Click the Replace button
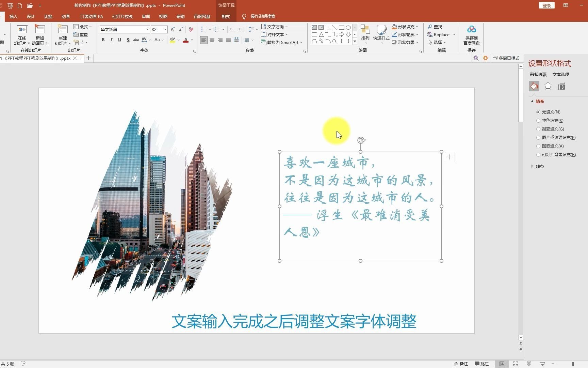The width and height of the screenshot is (588, 368). click(x=440, y=34)
